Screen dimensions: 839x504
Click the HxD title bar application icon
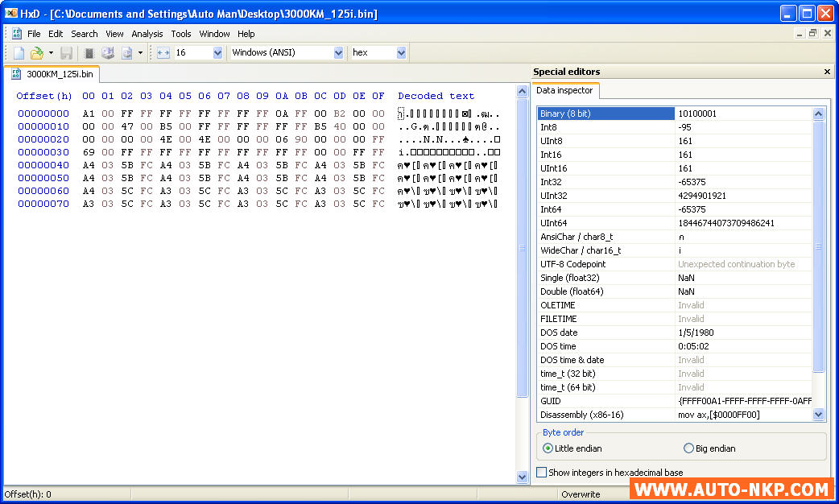click(10, 13)
